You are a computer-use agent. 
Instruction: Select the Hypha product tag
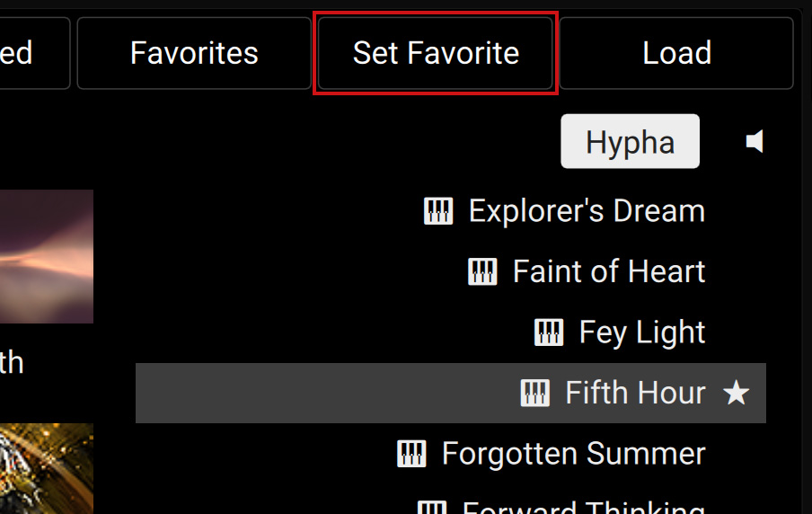(630, 142)
